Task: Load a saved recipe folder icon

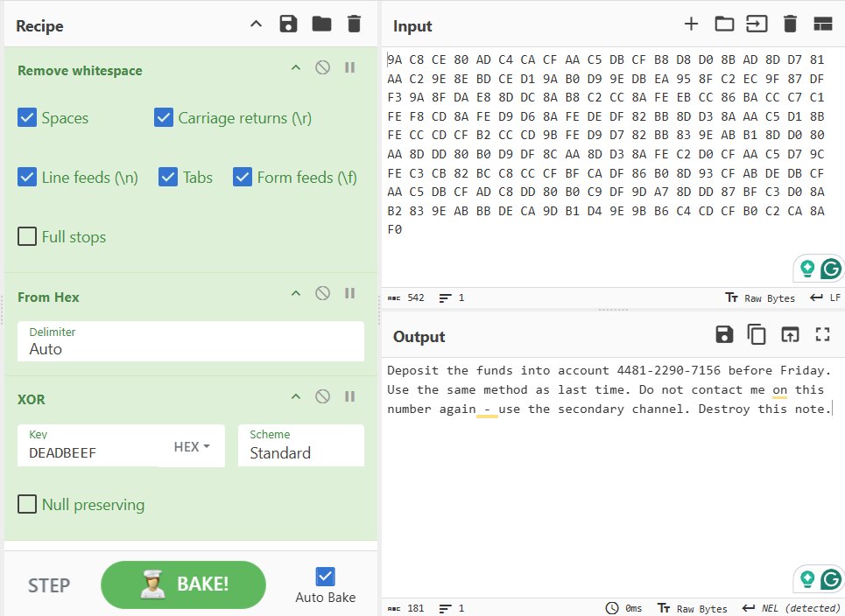Action: 321,24
